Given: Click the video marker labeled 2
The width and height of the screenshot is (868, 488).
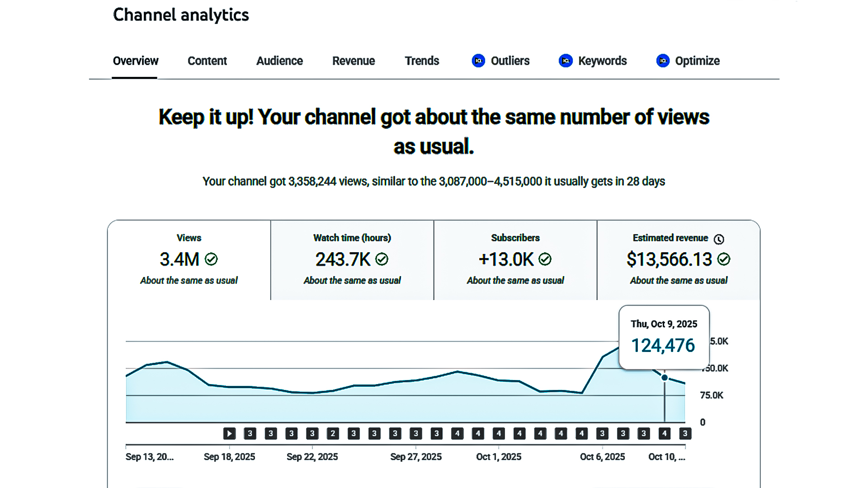Looking at the screenshot, I should tap(333, 434).
